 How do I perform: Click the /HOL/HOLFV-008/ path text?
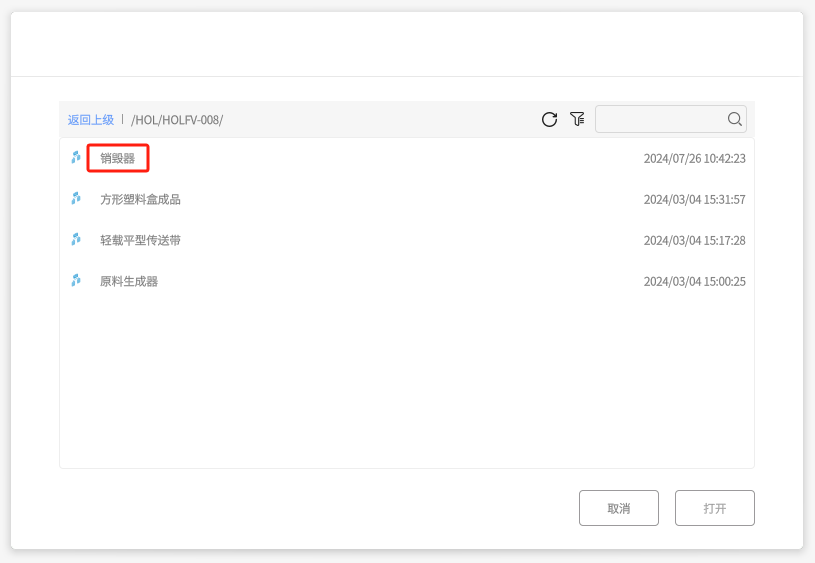(177, 120)
